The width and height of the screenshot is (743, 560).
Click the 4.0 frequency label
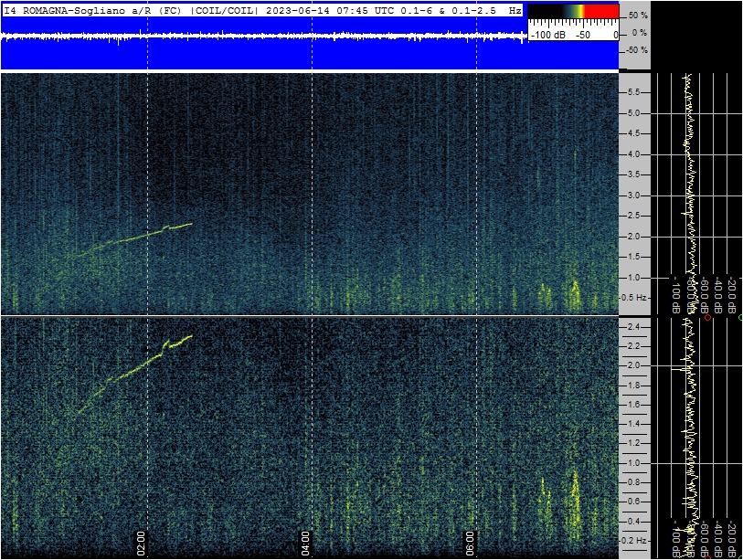point(633,154)
